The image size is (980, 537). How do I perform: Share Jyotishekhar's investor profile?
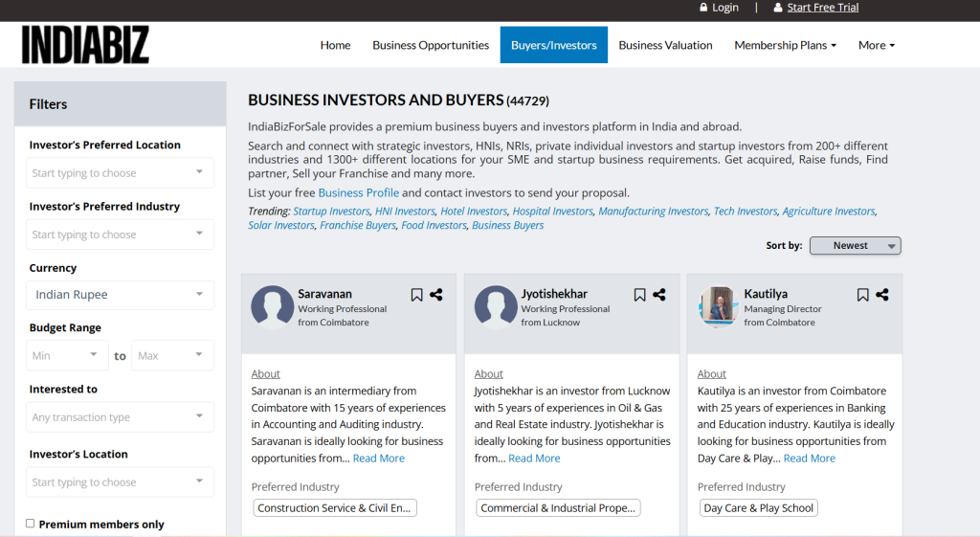[659, 295]
